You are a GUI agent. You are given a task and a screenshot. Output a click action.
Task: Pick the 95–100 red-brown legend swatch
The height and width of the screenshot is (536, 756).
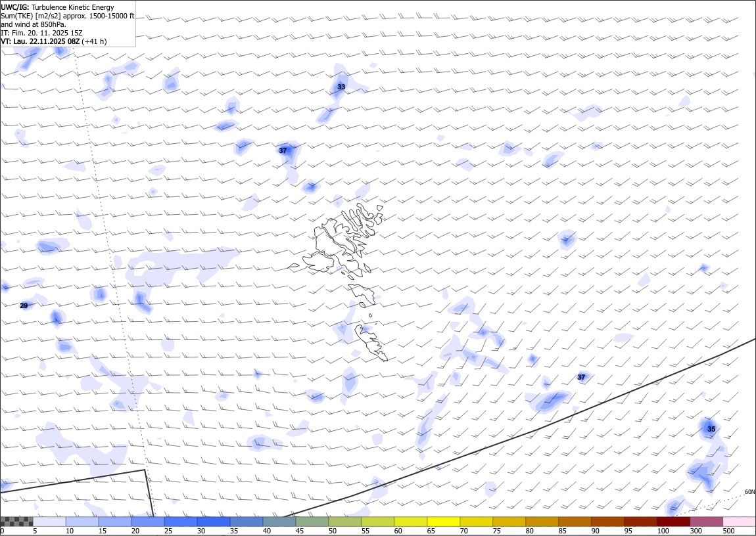tap(640, 522)
